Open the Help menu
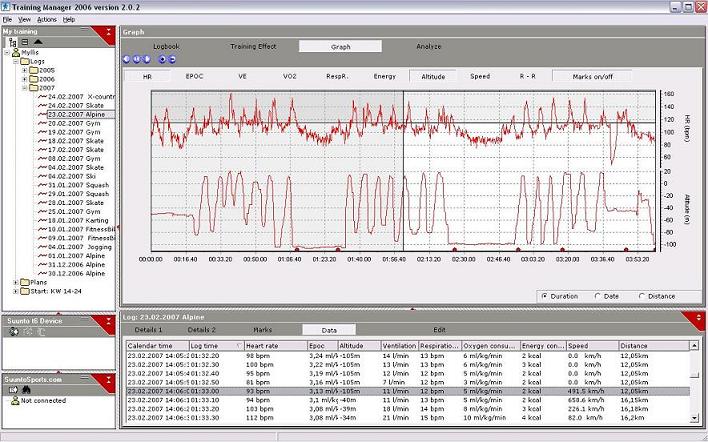 69,19
